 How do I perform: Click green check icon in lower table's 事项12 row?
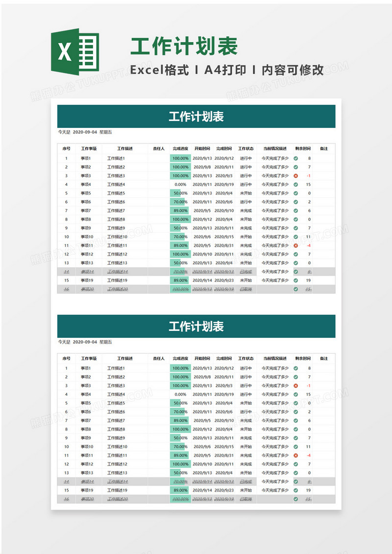click(296, 464)
